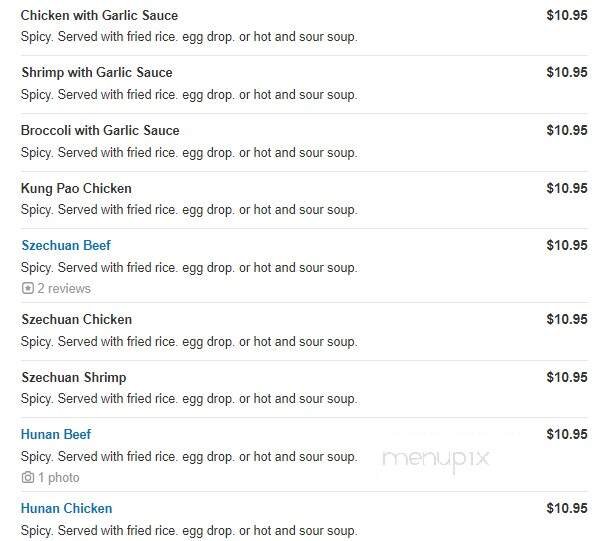
Task: Click the star icon beside 2 reviews
Action: pos(27,289)
